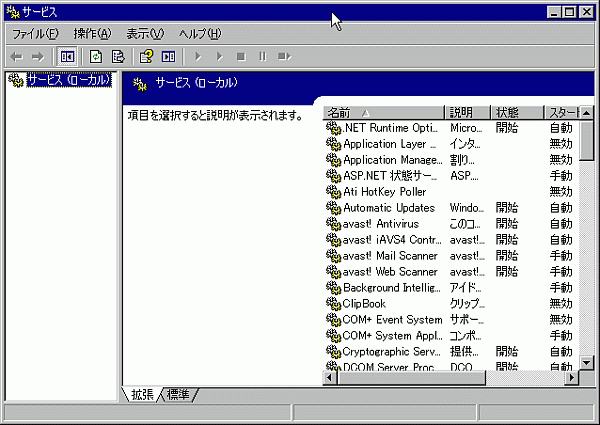Maximize the サービス window
The width and height of the screenshot is (600, 425).
(x=569, y=12)
